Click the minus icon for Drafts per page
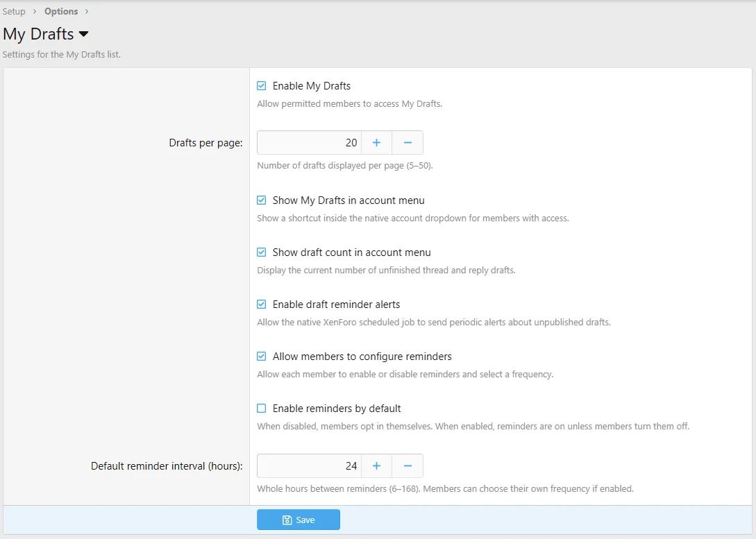Screen dimensions: 756x539 coord(408,143)
